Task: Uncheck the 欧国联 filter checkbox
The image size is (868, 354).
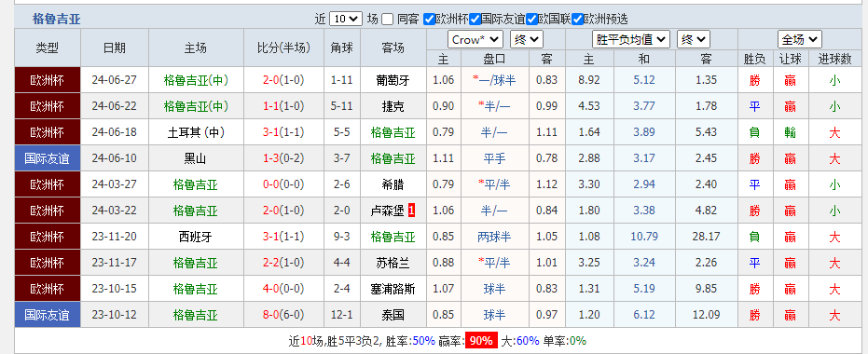Action: point(532,20)
